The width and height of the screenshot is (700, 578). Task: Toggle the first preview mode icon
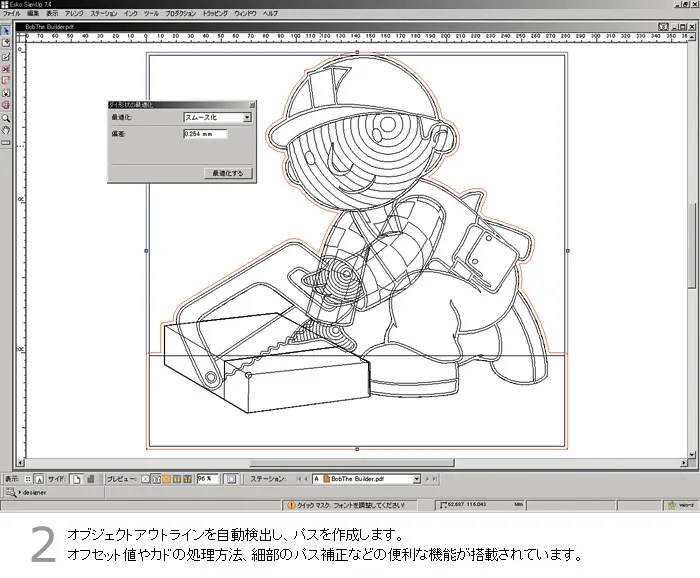pos(145,479)
